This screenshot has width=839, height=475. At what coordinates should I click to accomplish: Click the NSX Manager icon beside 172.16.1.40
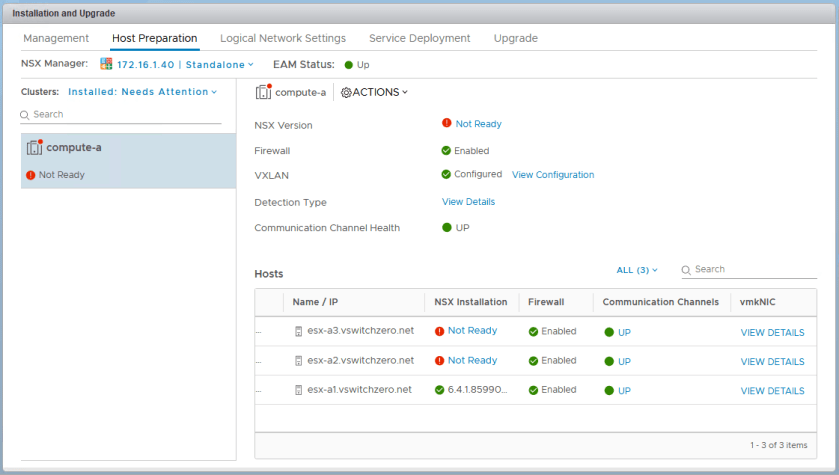coord(107,64)
